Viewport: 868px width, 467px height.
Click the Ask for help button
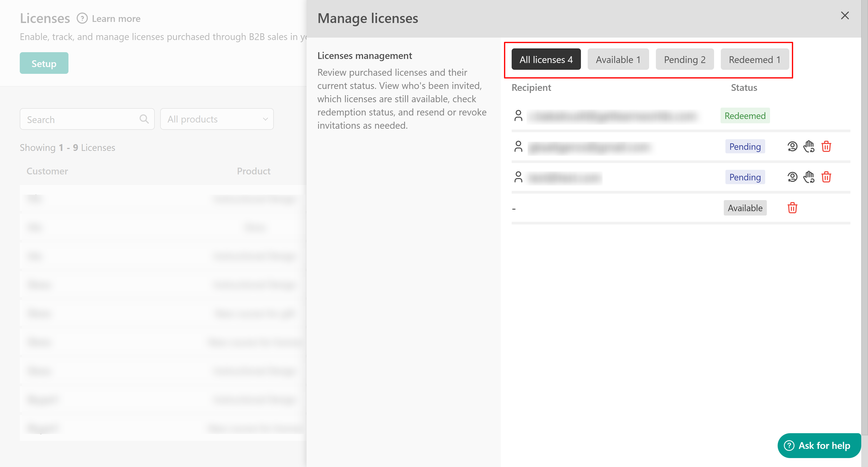[819, 445]
